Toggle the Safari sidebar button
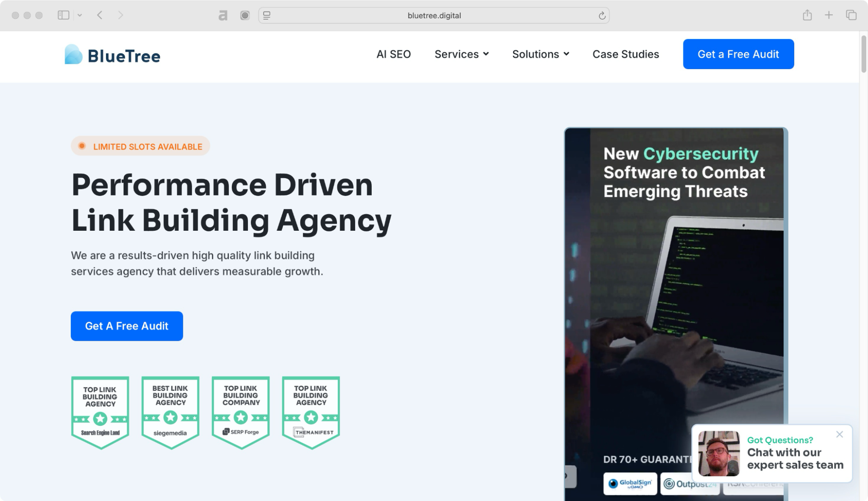Screen dimensions: 868x501 [x=63, y=15]
